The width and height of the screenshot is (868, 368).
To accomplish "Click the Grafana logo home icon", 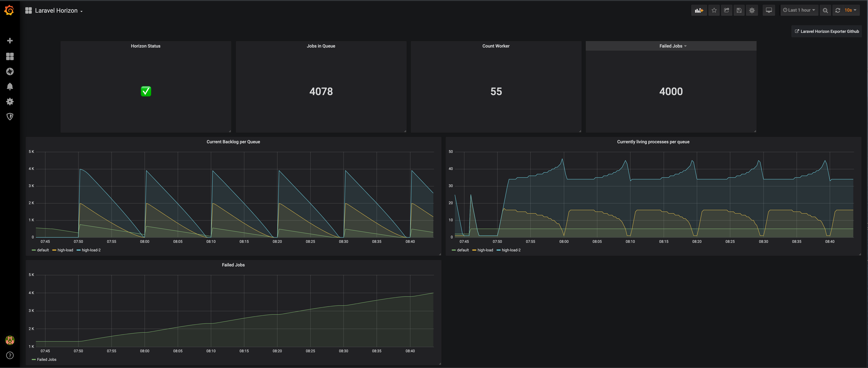I will point(9,10).
